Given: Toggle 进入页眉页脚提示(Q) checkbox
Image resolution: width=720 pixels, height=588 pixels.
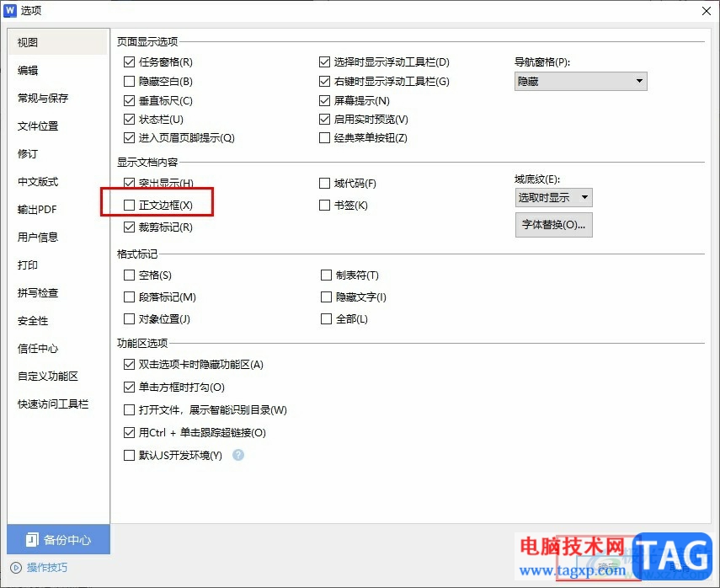Looking at the screenshot, I should [129, 137].
